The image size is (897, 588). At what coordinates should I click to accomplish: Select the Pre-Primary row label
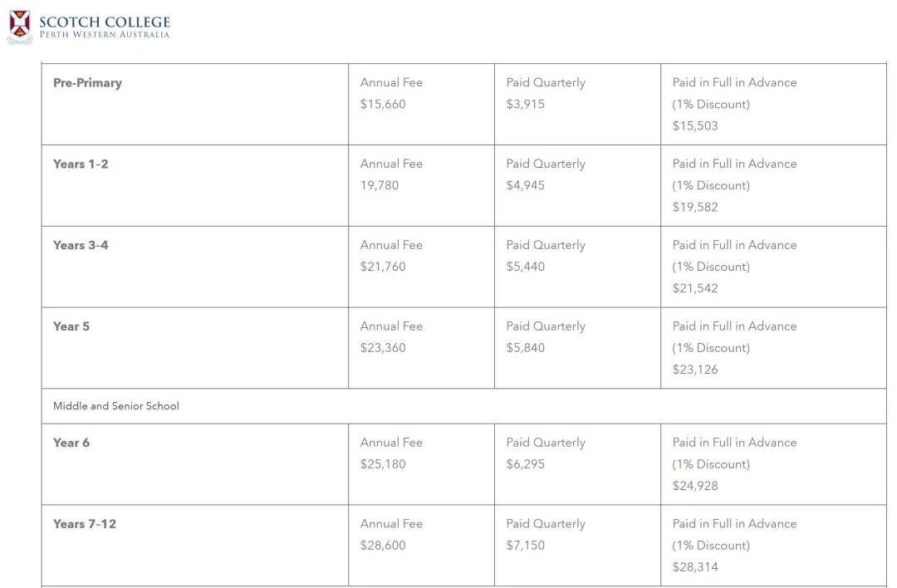[x=87, y=83]
